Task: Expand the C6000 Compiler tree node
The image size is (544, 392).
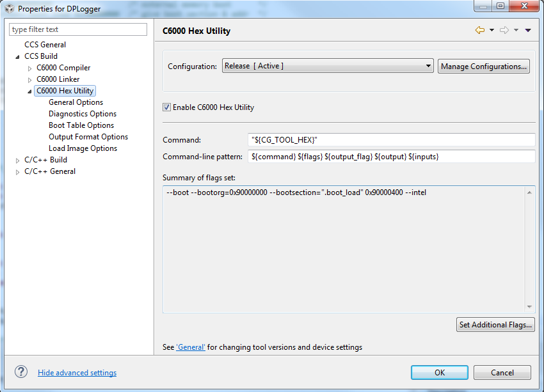Action: (29, 68)
